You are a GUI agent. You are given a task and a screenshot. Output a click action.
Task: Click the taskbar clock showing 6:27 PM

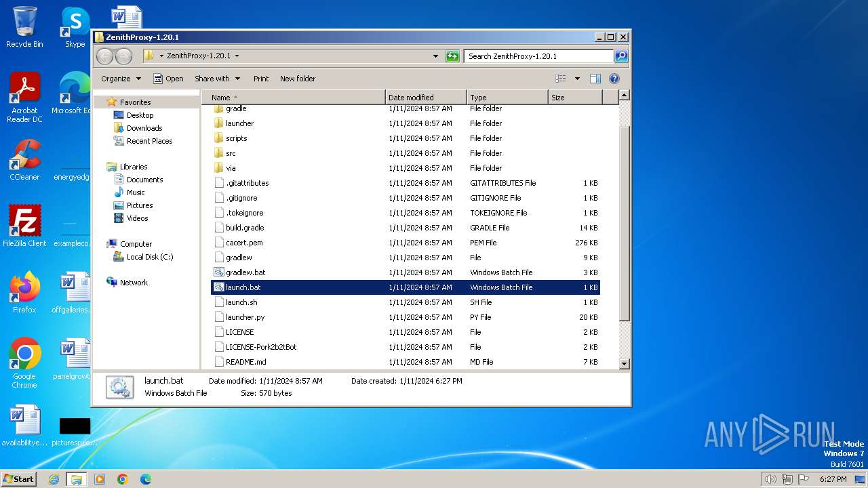(x=833, y=479)
